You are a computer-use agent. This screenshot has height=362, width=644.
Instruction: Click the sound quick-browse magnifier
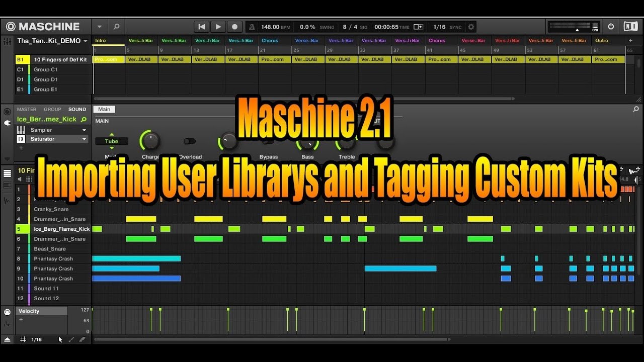(x=84, y=120)
